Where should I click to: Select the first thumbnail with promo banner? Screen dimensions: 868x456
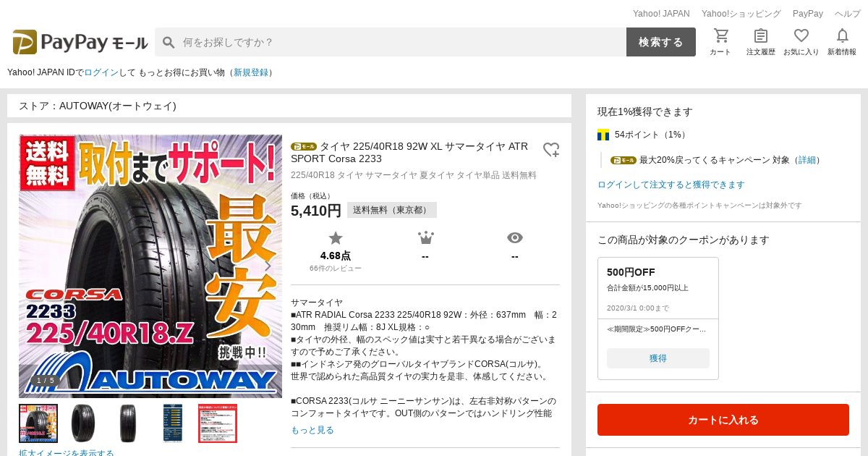[x=38, y=423]
